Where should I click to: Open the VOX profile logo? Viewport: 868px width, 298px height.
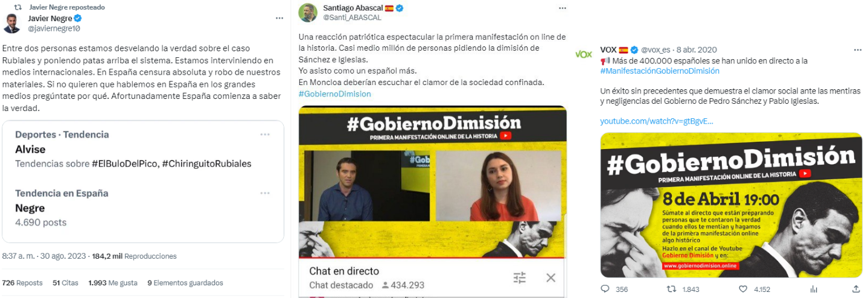584,54
